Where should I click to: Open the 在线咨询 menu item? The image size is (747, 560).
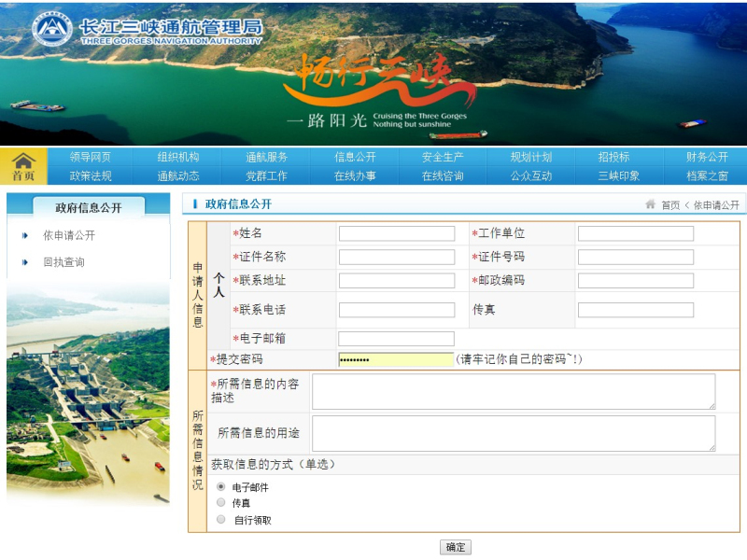click(443, 175)
